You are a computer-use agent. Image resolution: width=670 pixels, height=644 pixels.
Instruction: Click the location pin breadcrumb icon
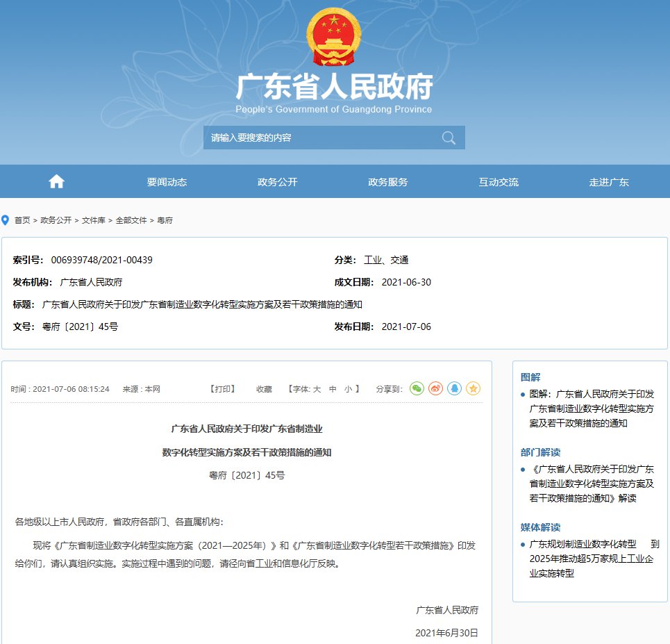6,220
